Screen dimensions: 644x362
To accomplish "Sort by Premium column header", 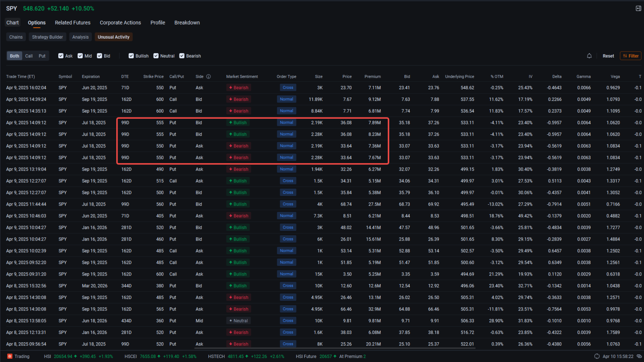I will (373, 76).
